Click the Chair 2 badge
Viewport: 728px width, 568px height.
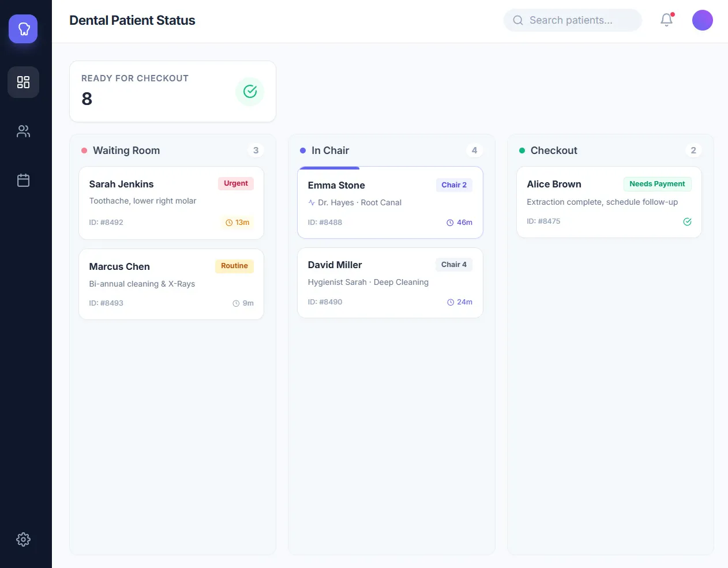click(454, 185)
